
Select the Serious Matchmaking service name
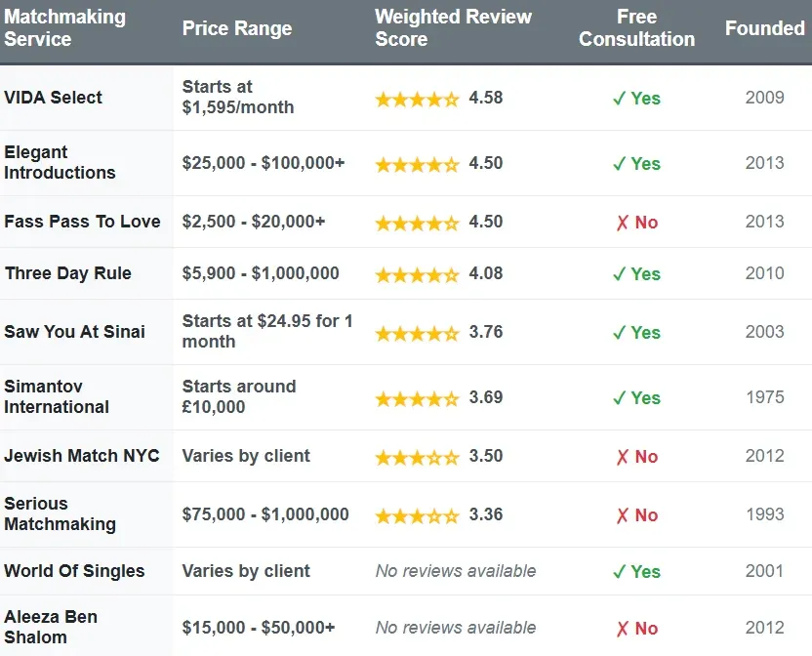coord(60,513)
